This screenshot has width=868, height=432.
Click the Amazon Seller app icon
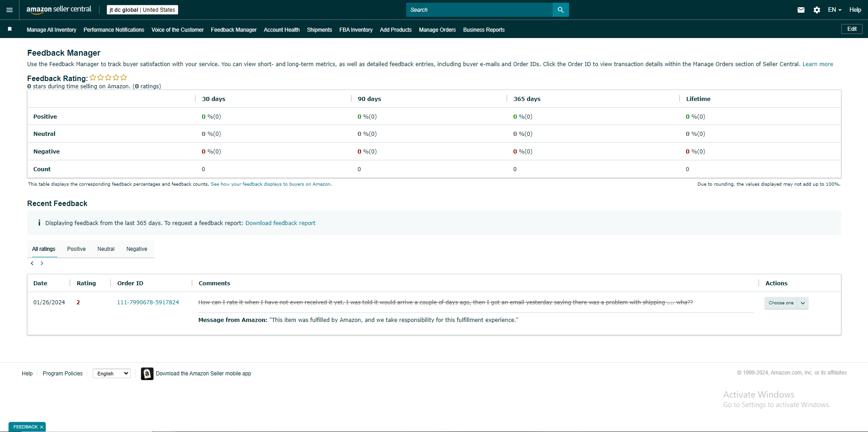coord(147,374)
